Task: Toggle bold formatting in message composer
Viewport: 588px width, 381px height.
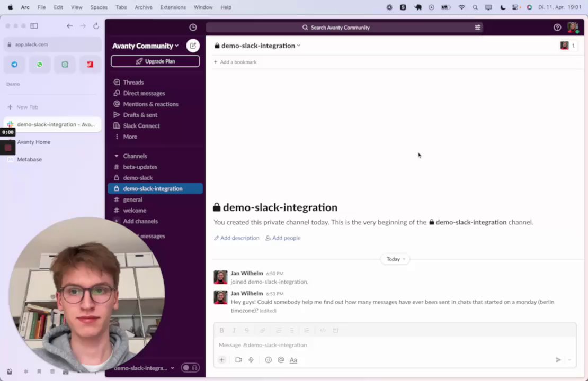Action: (221, 330)
